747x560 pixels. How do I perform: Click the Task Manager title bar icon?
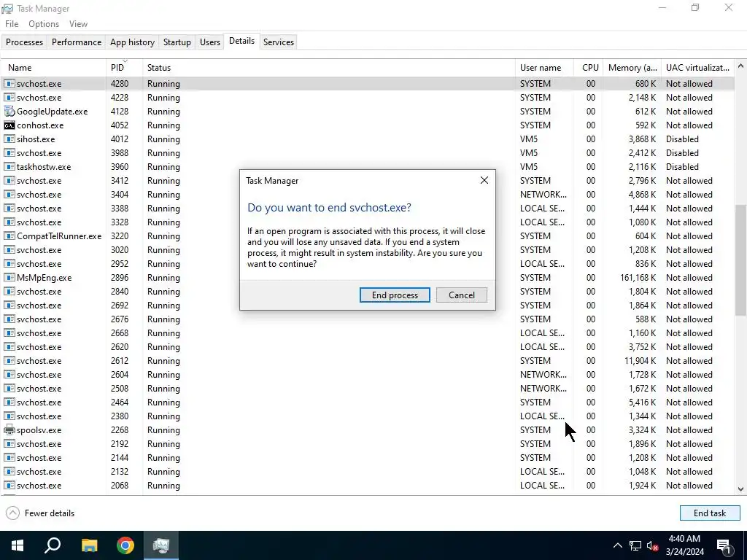coord(7,9)
